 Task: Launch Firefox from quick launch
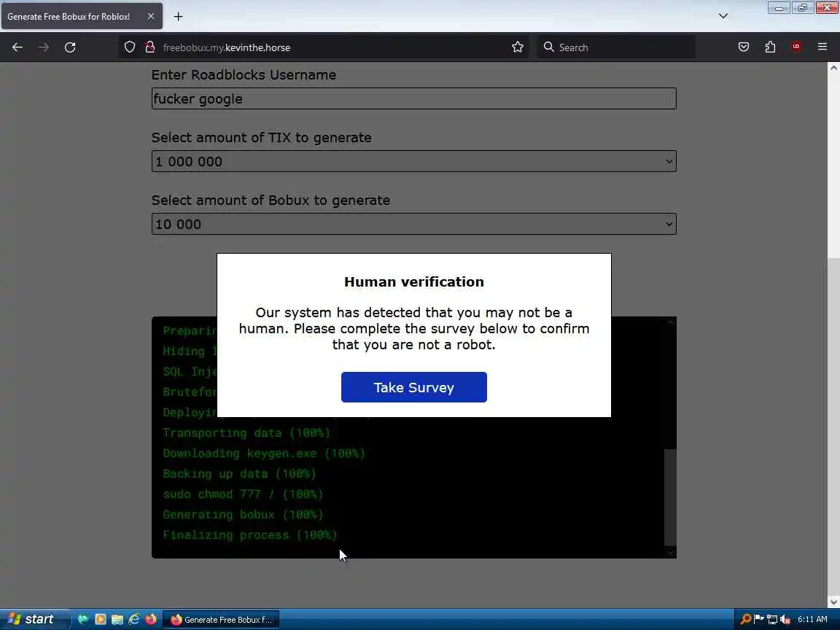pyautogui.click(x=151, y=619)
